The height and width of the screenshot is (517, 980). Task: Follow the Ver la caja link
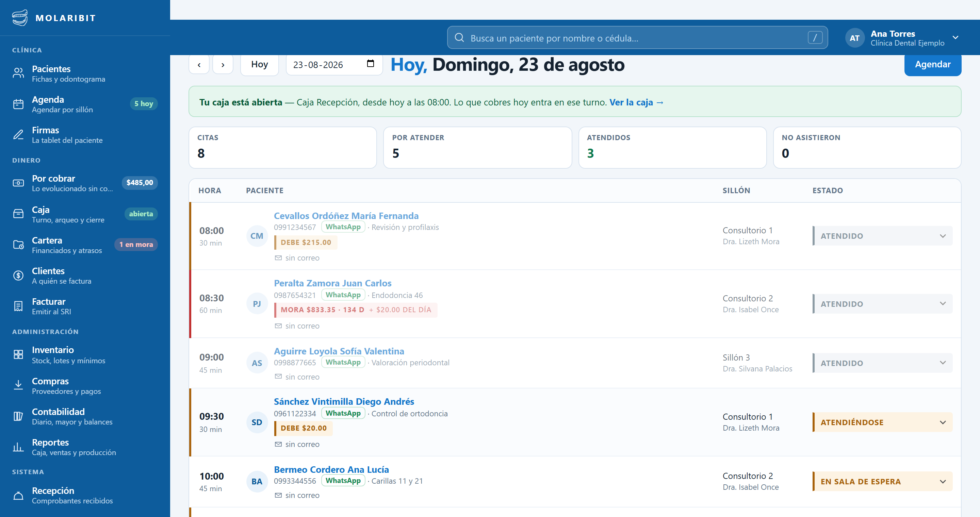pos(636,102)
